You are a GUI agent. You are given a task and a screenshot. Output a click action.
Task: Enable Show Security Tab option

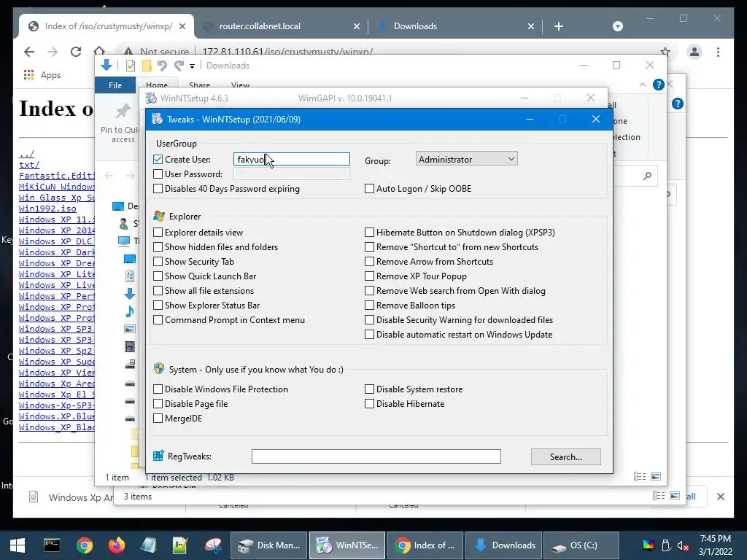158,262
